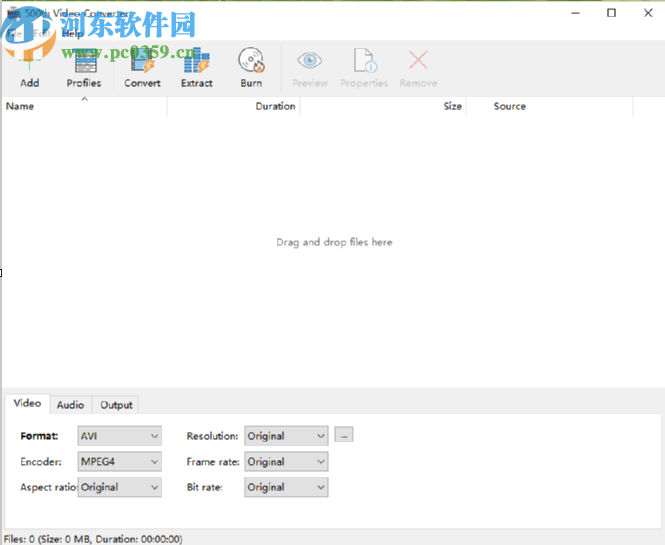Switch to the Audio tab
665x545 pixels.
[x=70, y=405]
